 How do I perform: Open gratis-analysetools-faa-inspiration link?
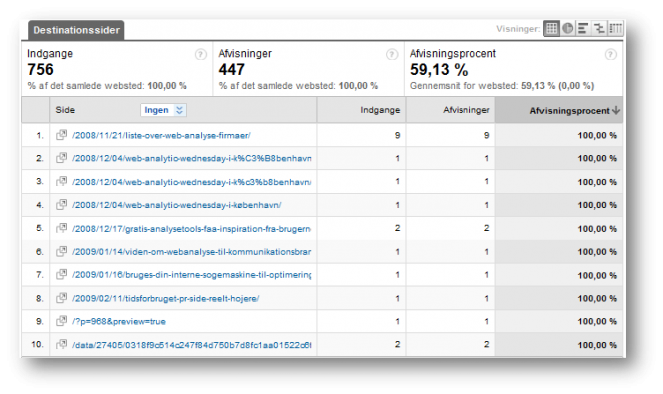tap(191, 229)
